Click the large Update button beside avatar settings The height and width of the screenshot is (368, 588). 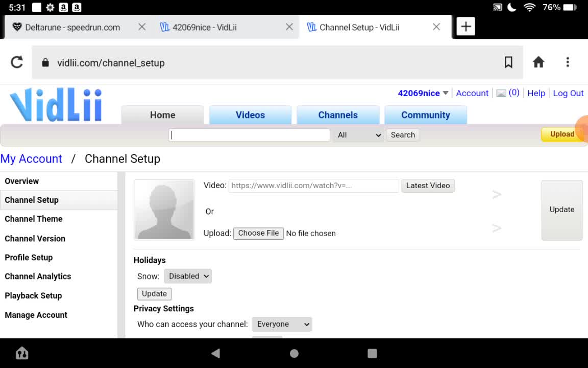coord(562,210)
